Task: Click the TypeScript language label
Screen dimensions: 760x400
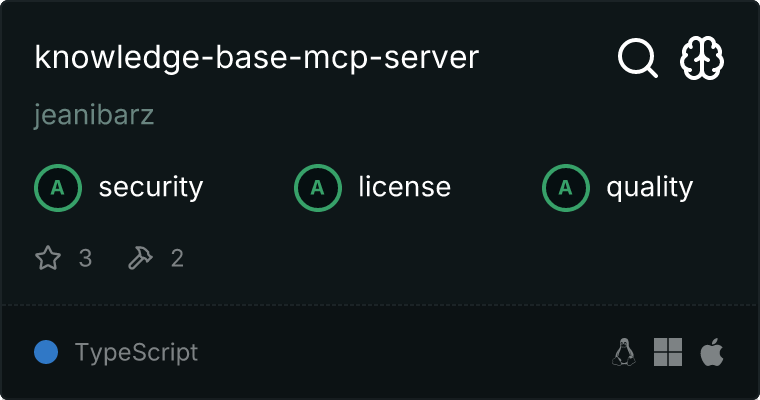Action: click(x=136, y=353)
